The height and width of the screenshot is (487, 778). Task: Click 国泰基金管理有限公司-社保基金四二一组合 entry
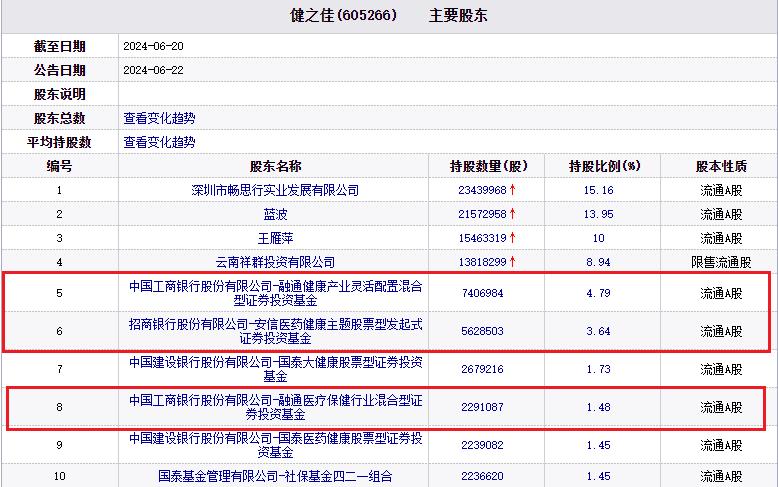coord(275,476)
